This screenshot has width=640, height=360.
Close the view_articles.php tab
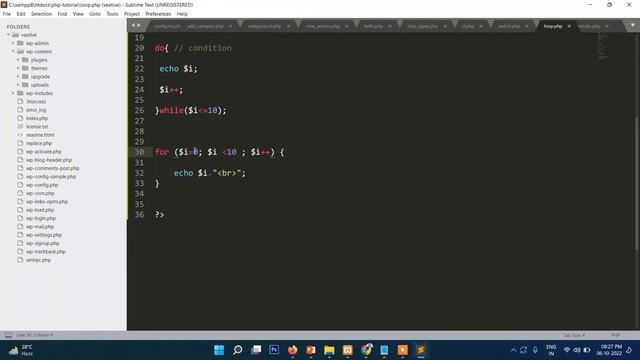click(347, 26)
